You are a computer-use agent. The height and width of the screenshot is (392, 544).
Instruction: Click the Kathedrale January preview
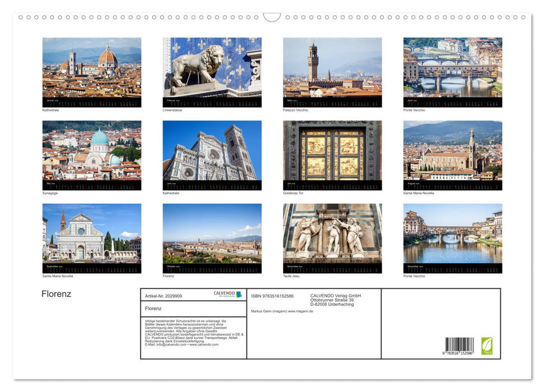pos(91,72)
